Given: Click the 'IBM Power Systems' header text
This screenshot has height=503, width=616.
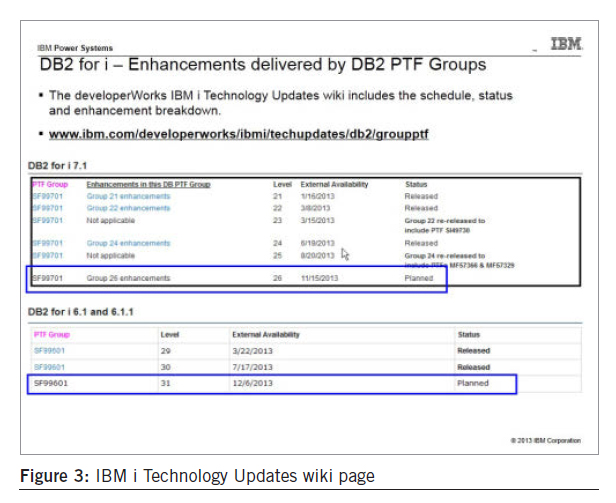Looking at the screenshot, I should tap(75, 48).
